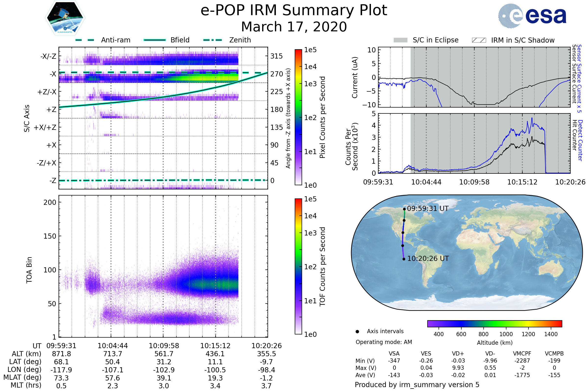Image resolution: width=588 pixels, height=392 pixels.
Task: Click the Operating mode: AM text
Action: (384, 342)
